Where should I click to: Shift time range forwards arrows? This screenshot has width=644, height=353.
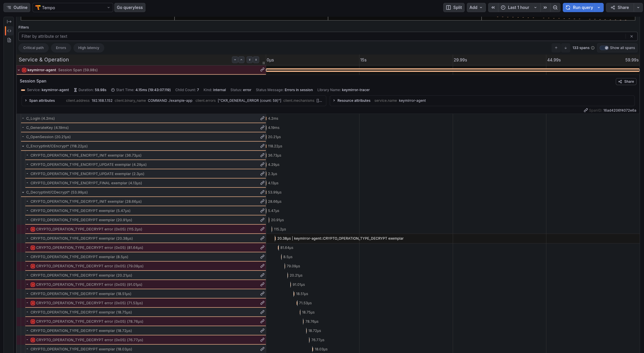click(x=545, y=7)
